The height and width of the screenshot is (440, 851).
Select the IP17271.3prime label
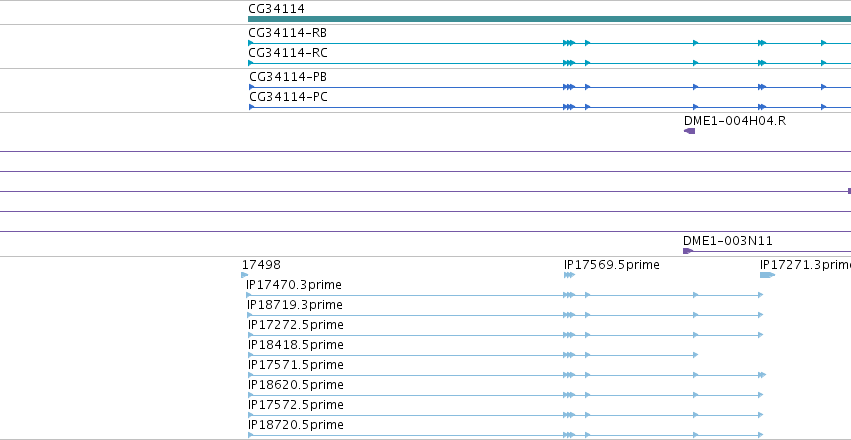[x=805, y=265]
